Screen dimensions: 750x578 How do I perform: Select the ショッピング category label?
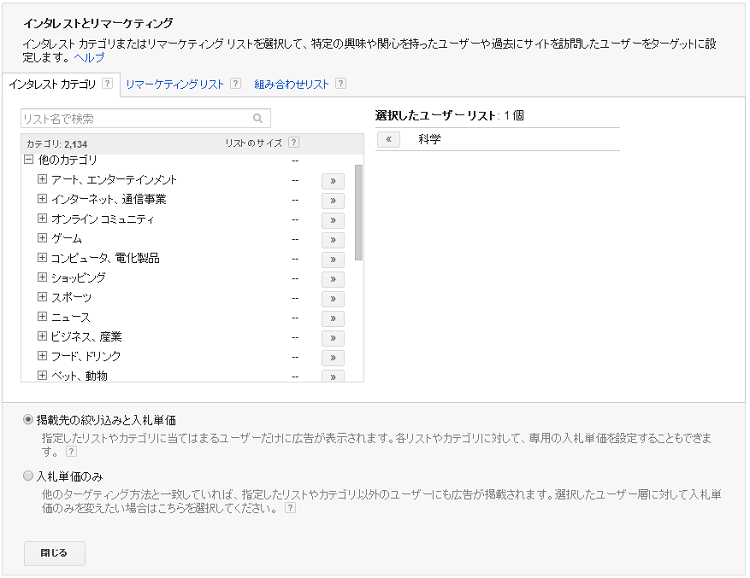point(78,278)
